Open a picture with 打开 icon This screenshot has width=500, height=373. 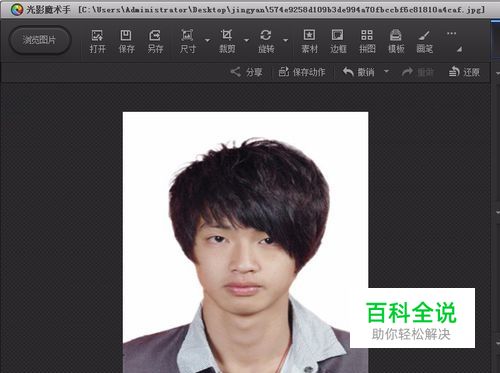[x=97, y=41]
